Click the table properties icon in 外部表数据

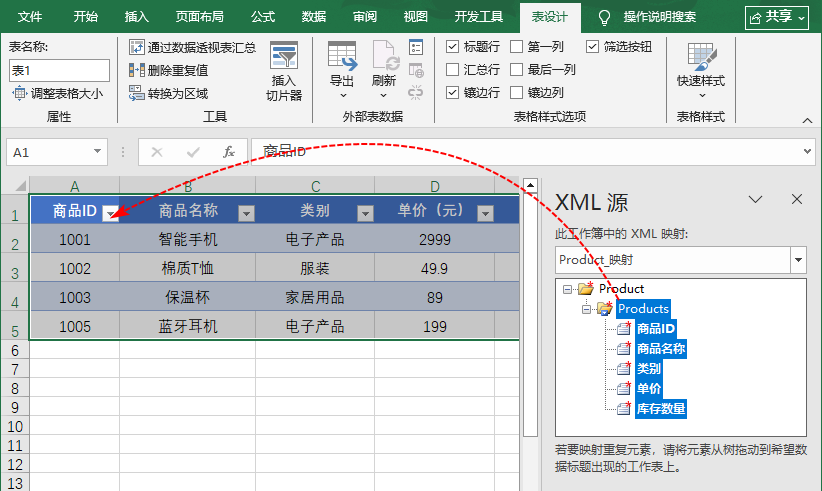[416, 47]
